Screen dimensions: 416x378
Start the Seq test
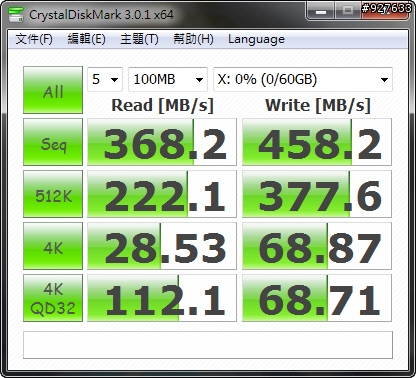[x=53, y=142]
